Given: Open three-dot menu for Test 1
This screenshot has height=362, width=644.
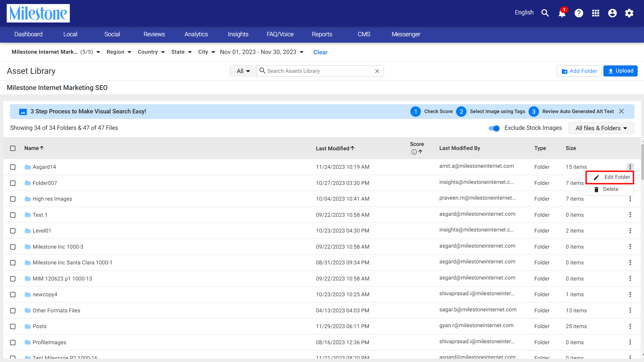Looking at the screenshot, I should pyautogui.click(x=630, y=215).
